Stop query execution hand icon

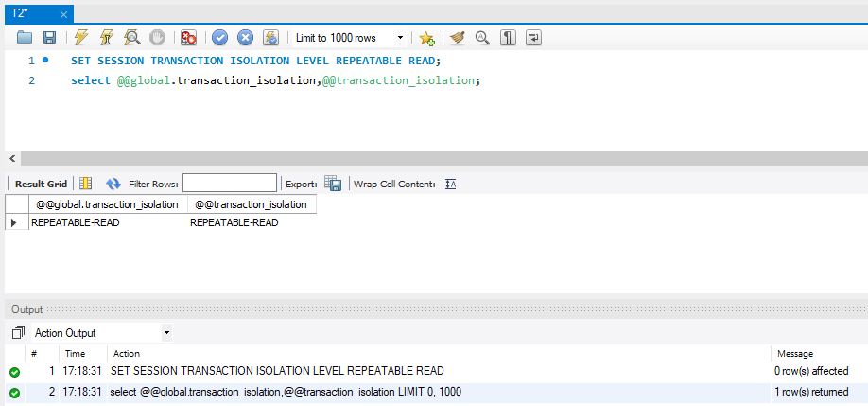[x=157, y=38]
